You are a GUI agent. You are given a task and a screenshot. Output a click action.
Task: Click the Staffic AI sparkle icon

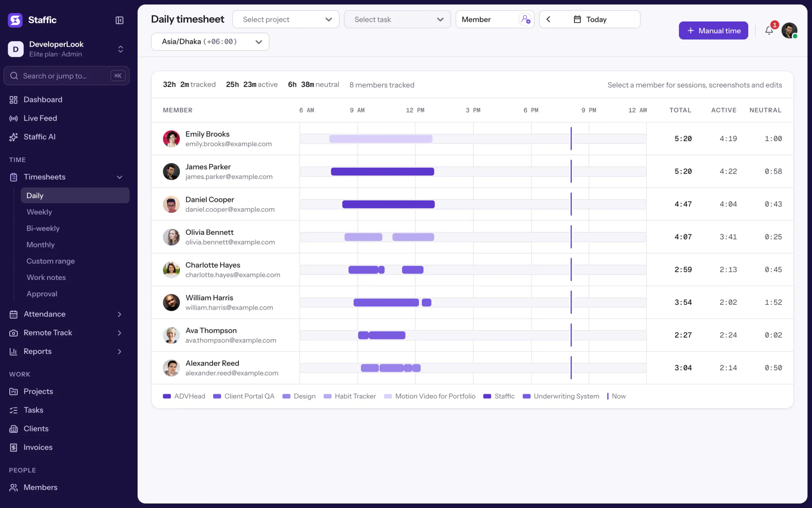point(13,137)
